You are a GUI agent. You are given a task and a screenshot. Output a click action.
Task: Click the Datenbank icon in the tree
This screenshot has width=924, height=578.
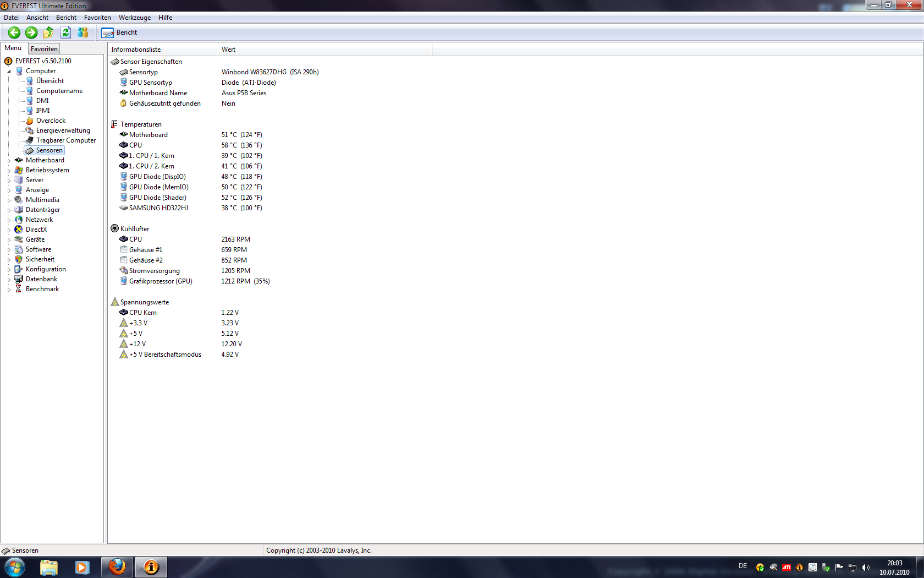[x=19, y=279]
